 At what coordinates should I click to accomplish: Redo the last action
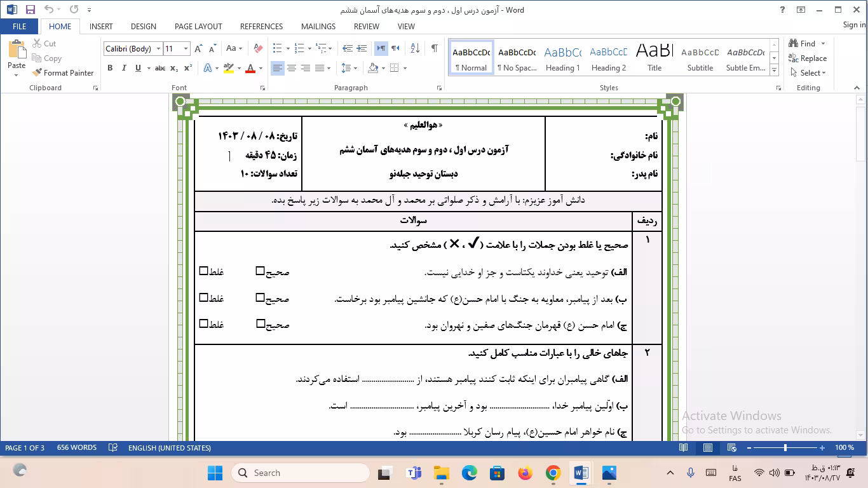coord(74,10)
